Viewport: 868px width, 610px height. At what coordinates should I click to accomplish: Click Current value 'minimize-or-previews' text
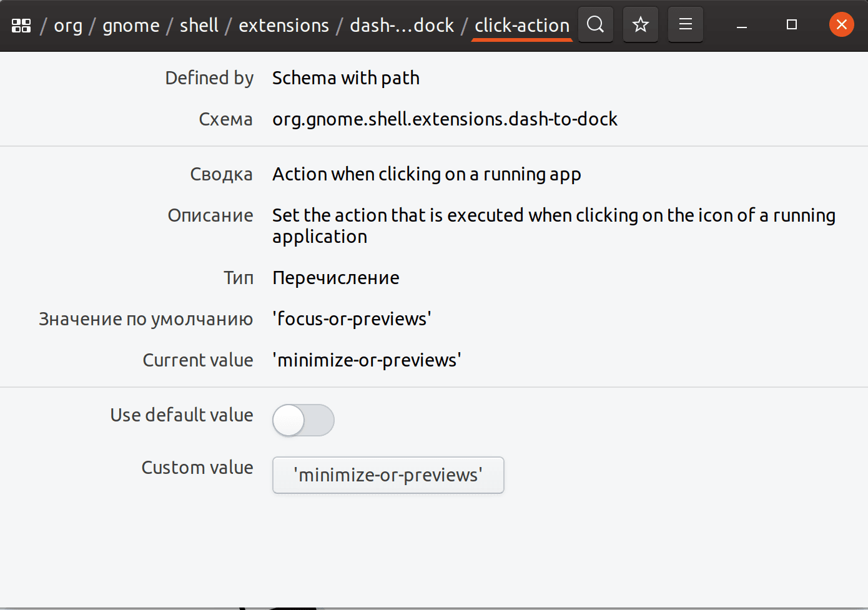[367, 360]
